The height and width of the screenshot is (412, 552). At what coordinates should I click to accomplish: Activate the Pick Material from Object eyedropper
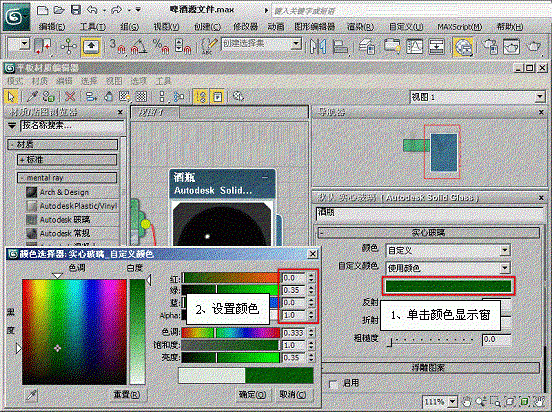(32, 96)
